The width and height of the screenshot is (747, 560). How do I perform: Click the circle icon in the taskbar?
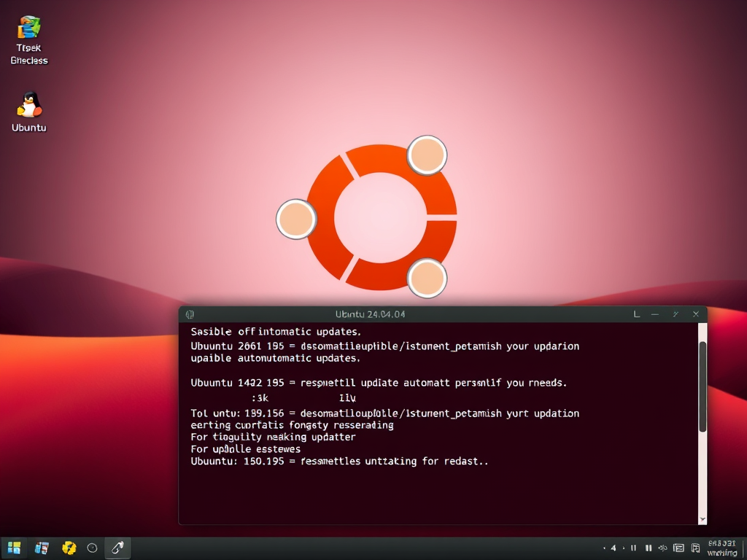click(x=93, y=548)
